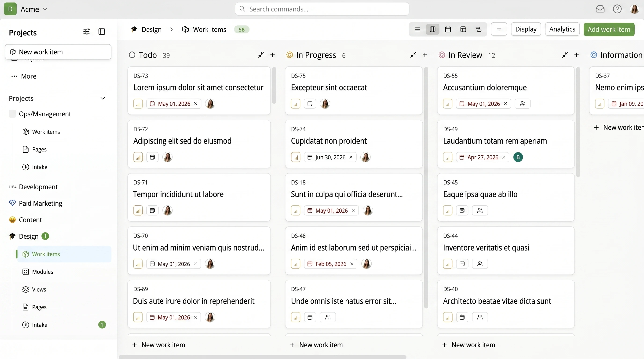This screenshot has height=359, width=644.
Task: Open the filters icon button
Action: tap(499, 29)
